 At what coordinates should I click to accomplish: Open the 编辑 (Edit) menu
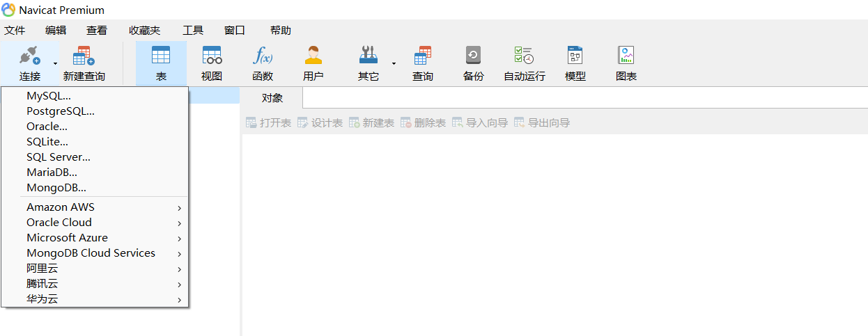[56, 30]
